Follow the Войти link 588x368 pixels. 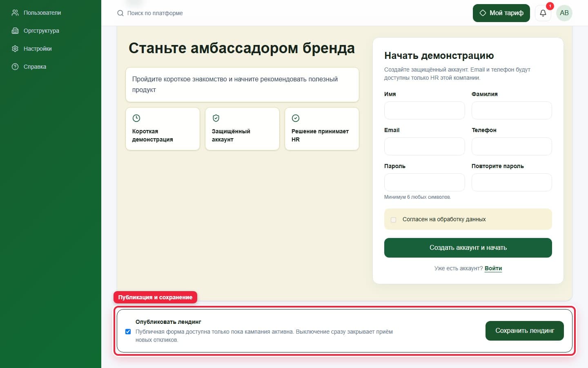click(x=493, y=268)
